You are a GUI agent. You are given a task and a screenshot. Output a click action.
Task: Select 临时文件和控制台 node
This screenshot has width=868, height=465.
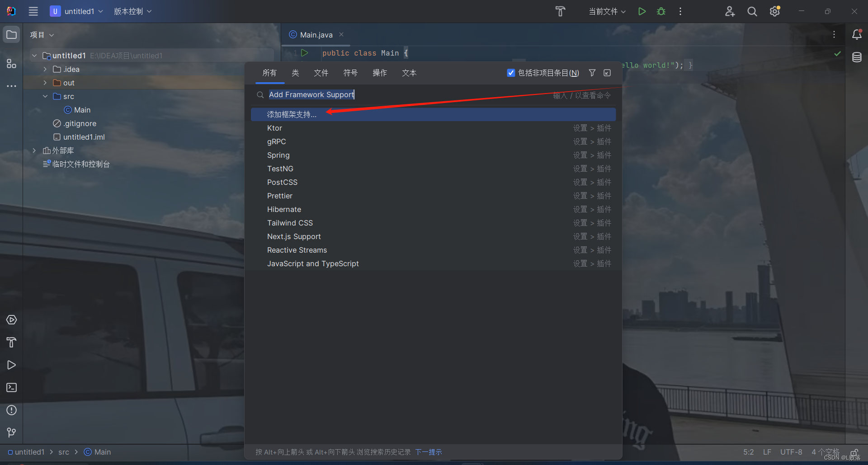click(76, 164)
